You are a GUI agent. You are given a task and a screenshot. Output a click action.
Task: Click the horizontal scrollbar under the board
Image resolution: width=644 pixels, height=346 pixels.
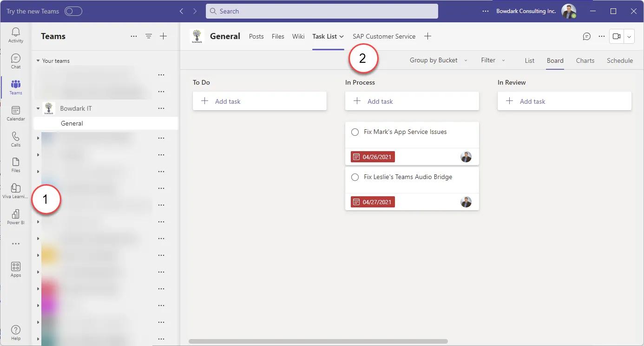point(318,341)
